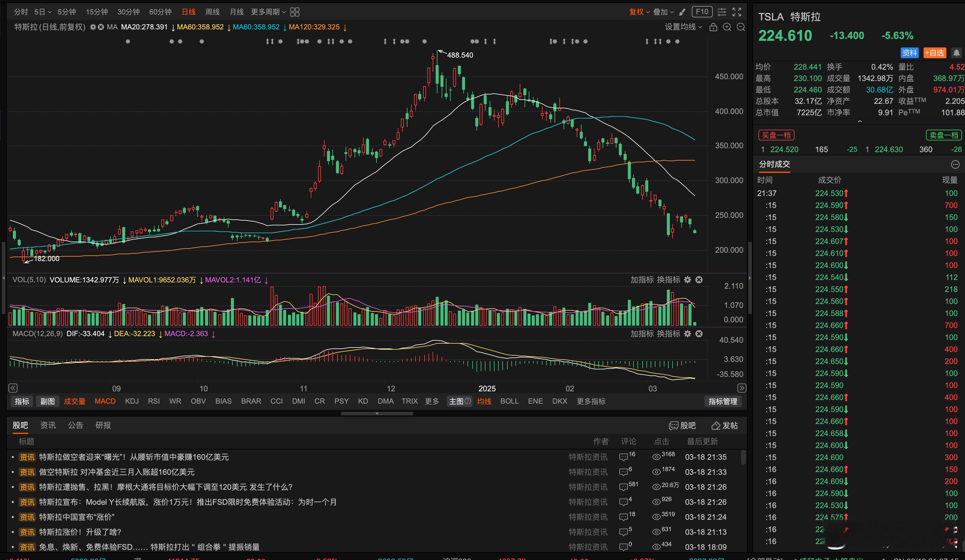Click the 指标管理 button
This screenshot has width=965, height=560.
pyautogui.click(x=723, y=401)
